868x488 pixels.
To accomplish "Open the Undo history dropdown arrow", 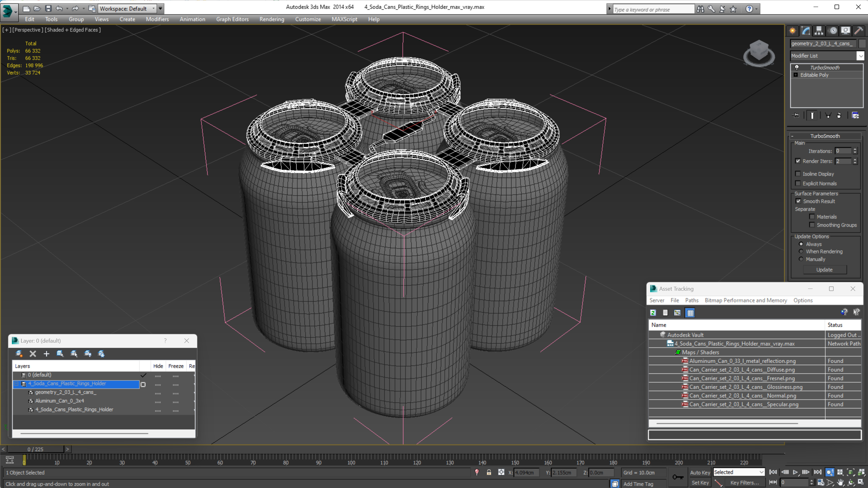I will point(67,9).
